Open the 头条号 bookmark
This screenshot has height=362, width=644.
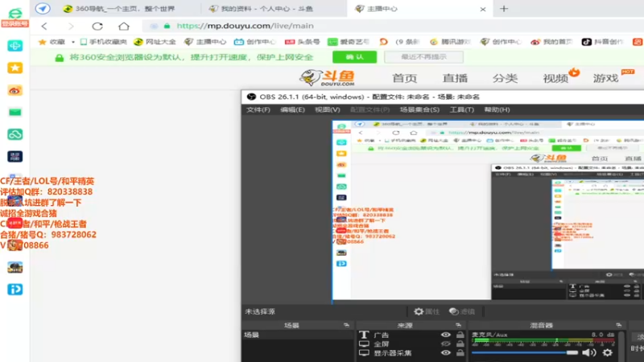[x=303, y=42]
